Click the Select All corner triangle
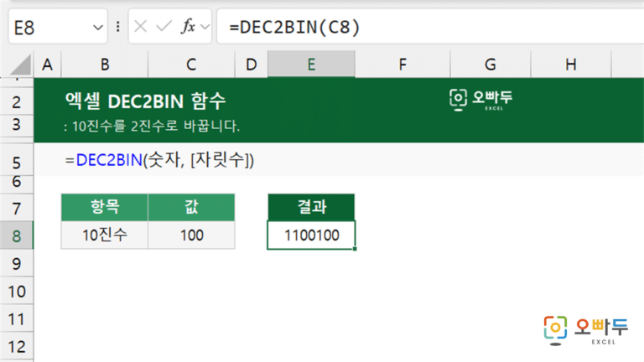The width and height of the screenshot is (644, 362). [x=20, y=65]
